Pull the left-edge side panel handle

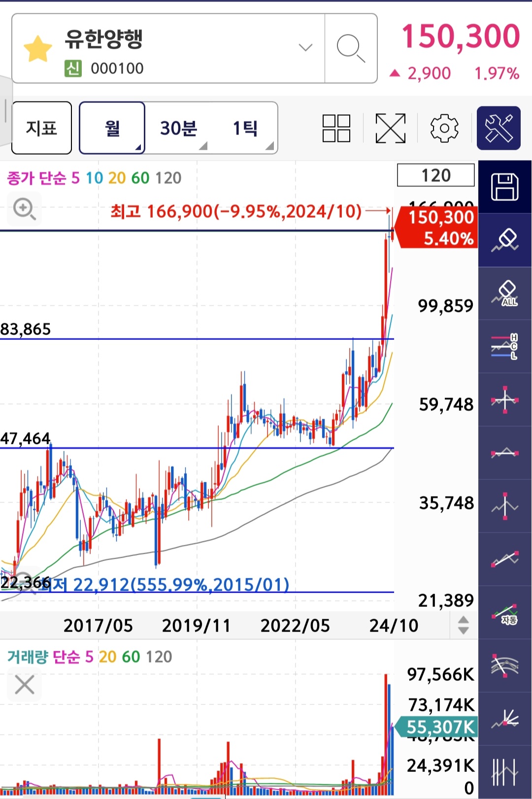5,111
